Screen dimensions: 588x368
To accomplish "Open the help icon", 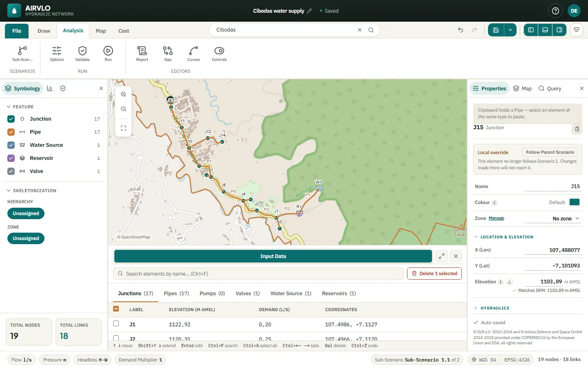I will tap(555, 11).
